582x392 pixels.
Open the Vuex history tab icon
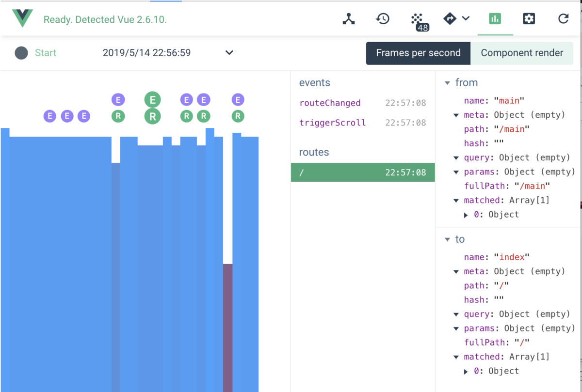pyautogui.click(x=383, y=19)
